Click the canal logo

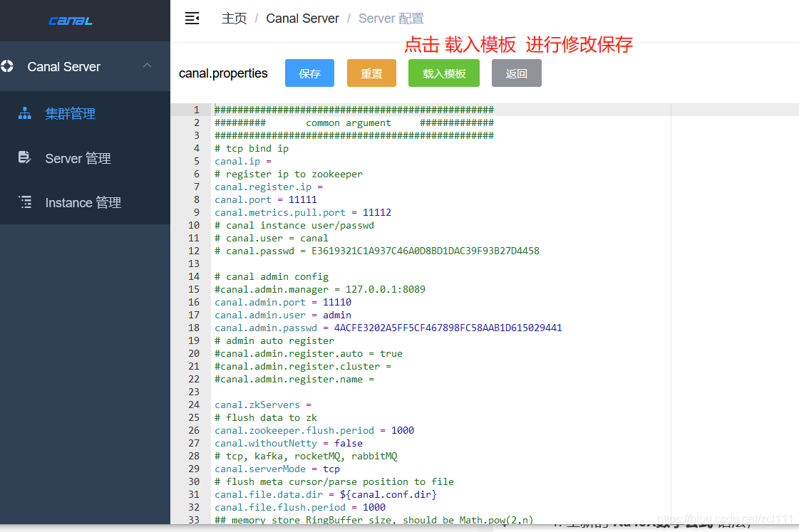[x=71, y=21]
